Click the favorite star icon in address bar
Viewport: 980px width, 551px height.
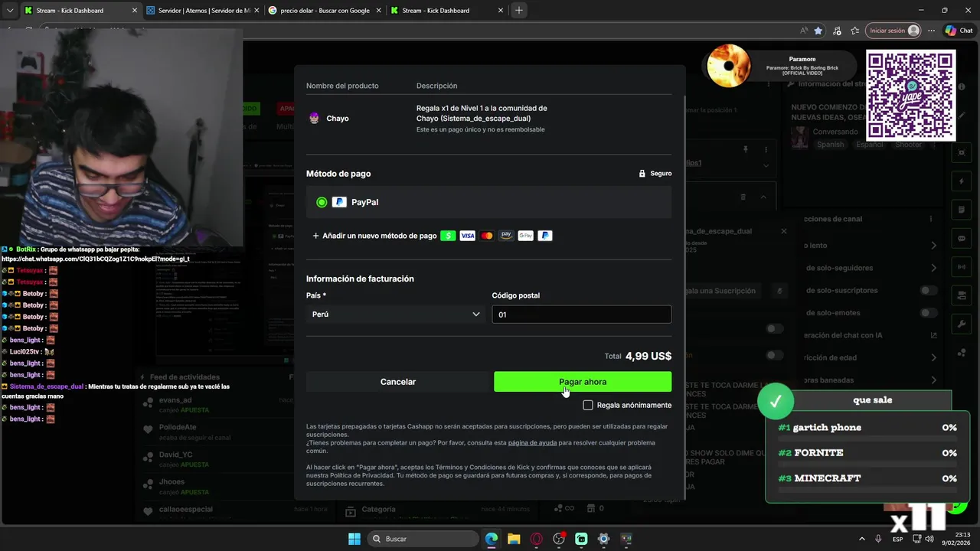coord(818,31)
